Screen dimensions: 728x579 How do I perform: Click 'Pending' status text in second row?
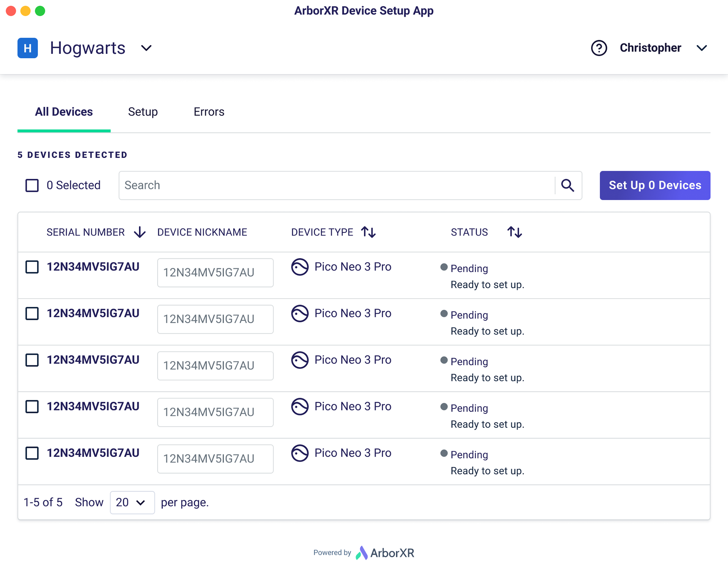(x=469, y=315)
